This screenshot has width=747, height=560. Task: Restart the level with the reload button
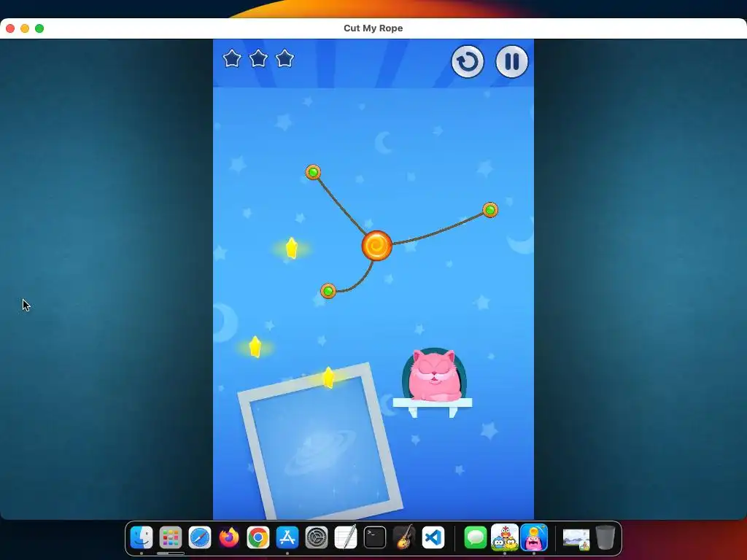point(468,61)
